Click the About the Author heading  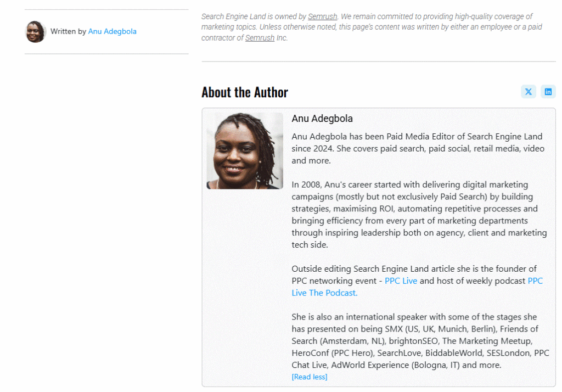tap(245, 92)
